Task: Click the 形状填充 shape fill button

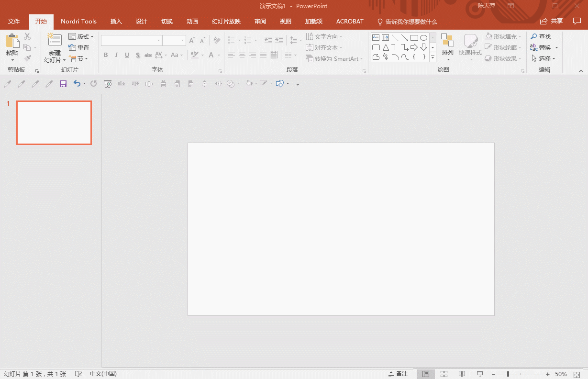Action: pos(503,37)
